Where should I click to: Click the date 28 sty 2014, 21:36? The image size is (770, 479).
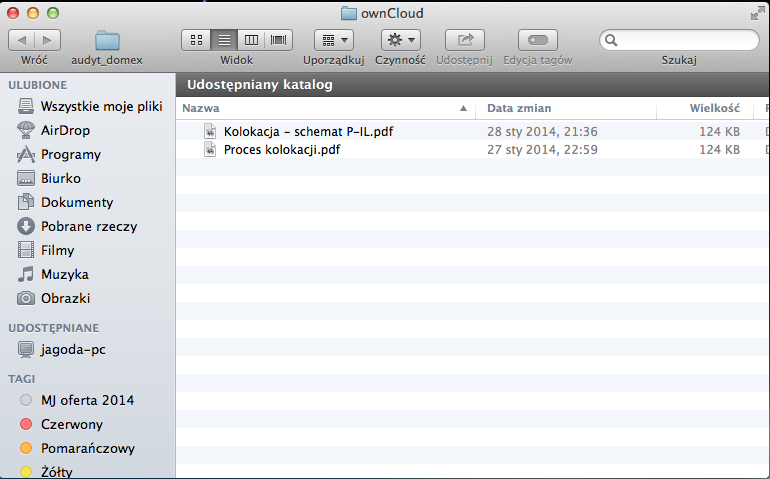(x=542, y=132)
